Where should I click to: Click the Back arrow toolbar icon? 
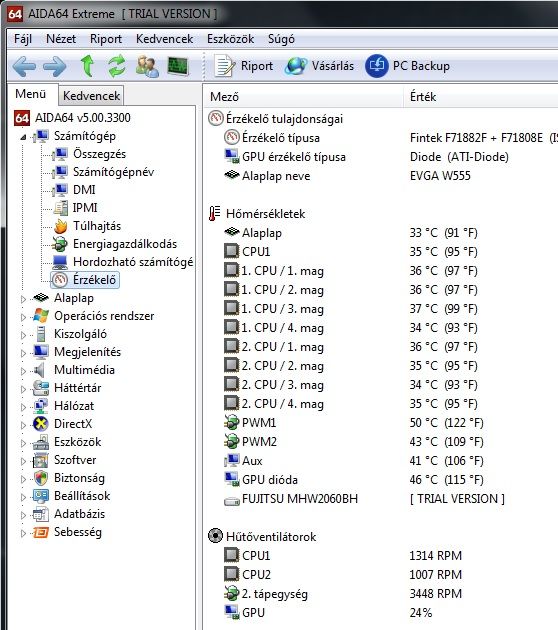coord(24,66)
